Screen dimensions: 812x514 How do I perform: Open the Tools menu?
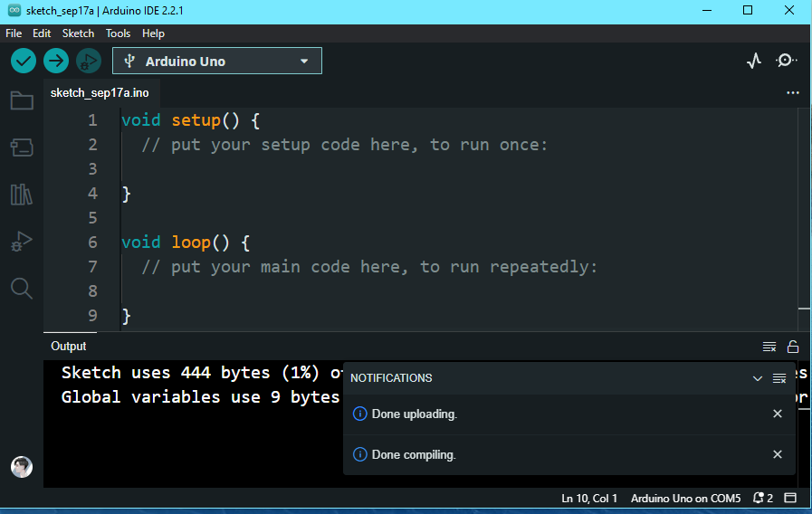118,33
